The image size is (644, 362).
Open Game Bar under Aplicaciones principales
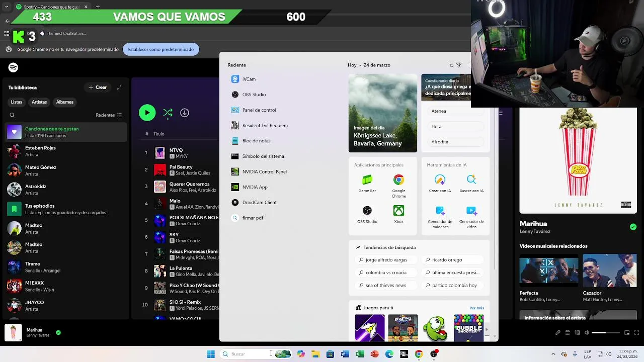coord(367,184)
